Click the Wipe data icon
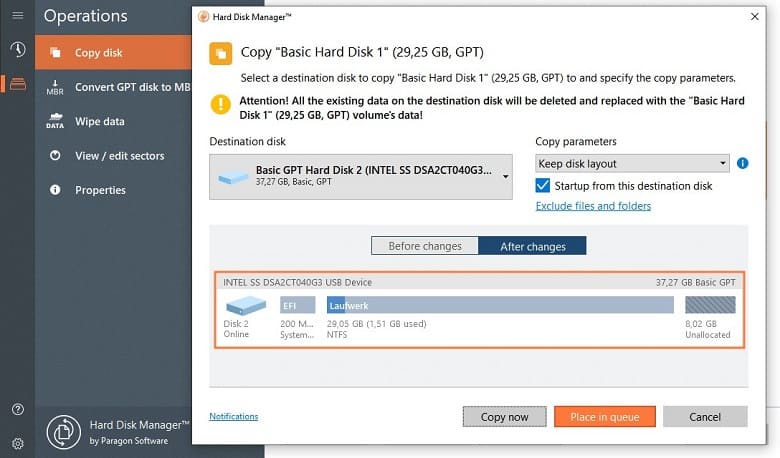The height and width of the screenshot is (458, 780). pyautogui.click(x=55, y=121)
